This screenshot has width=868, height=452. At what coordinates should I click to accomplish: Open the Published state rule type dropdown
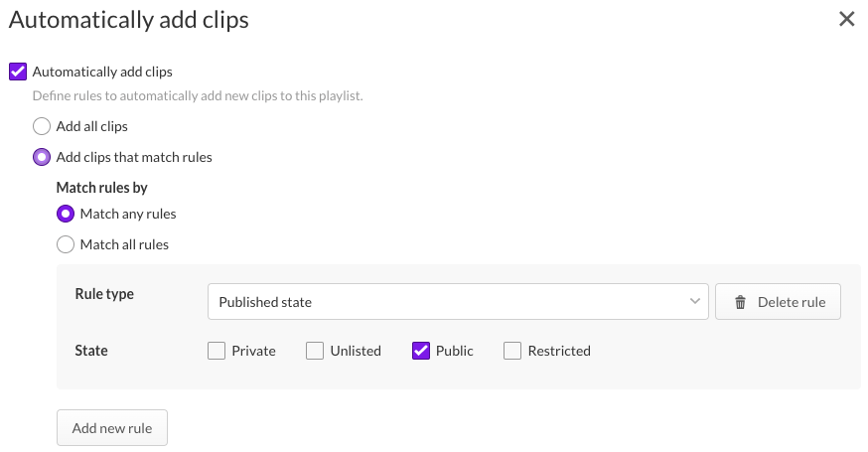click(457, 302)
